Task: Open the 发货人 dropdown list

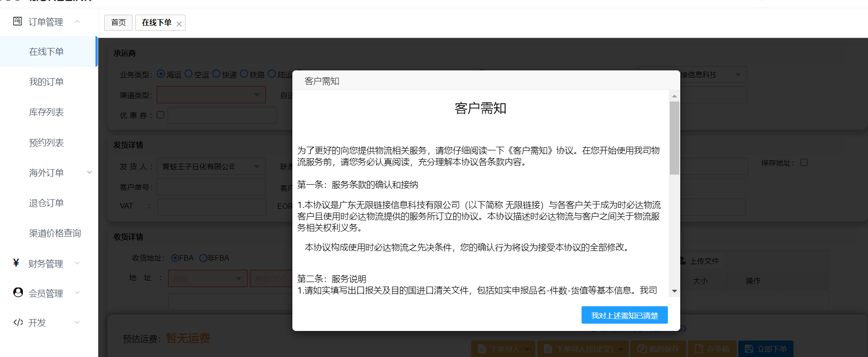Action: coord(211,166)
